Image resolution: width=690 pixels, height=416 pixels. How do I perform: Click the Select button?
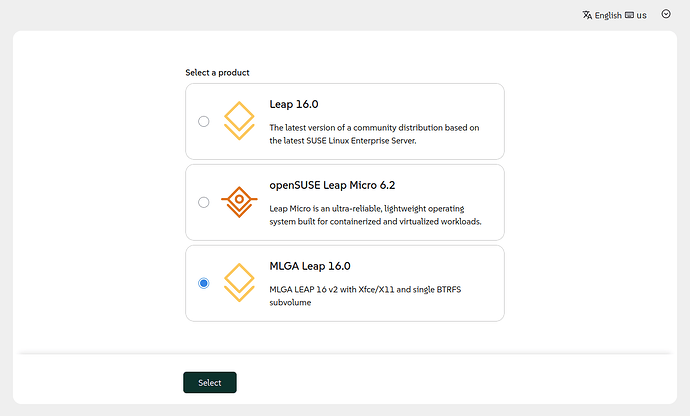[210, 383]
